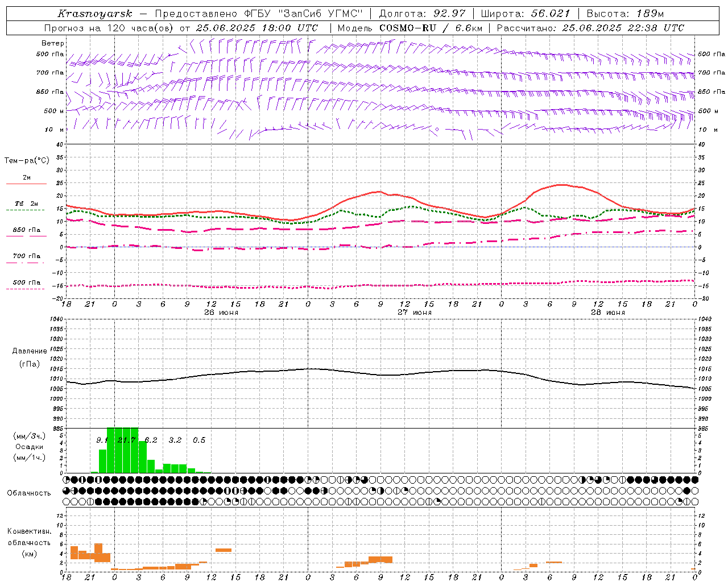Click the green dashed 'Td 2м' legend entry
Viewport: 728px width, 582px height.
pos(26,206)
